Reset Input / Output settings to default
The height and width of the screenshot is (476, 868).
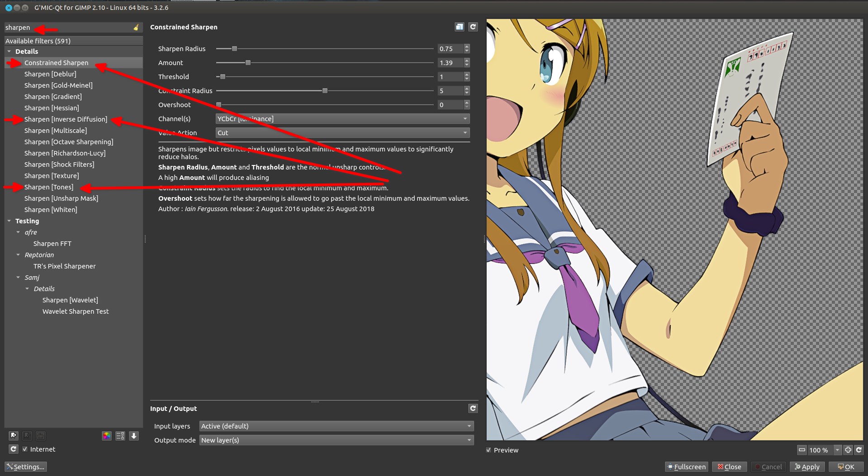click(x=473, y=409)
